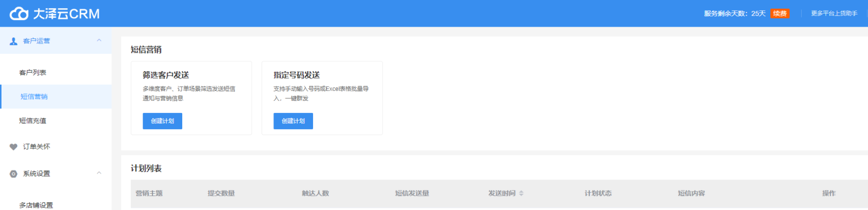Click the 发送时间 column header
The height and width of the screenshot is (210, 868).
point(502,193)
